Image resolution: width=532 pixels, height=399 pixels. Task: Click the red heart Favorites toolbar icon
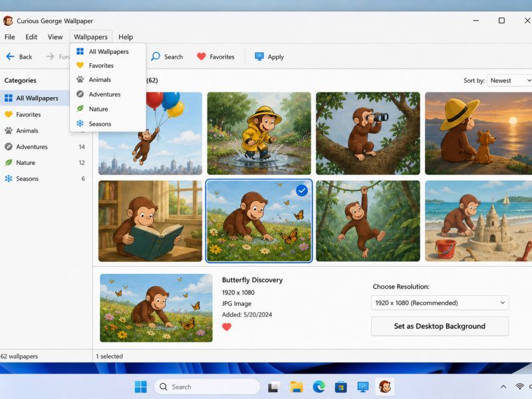click(x=201, y=57)
